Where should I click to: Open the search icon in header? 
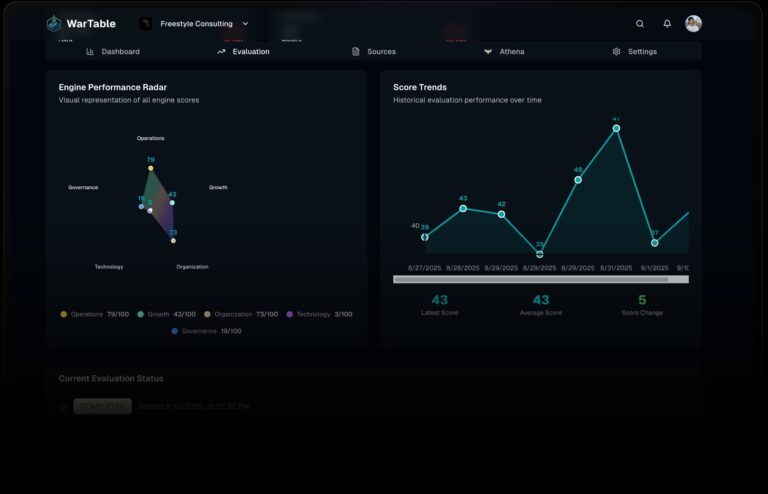[x=640, y=24]
